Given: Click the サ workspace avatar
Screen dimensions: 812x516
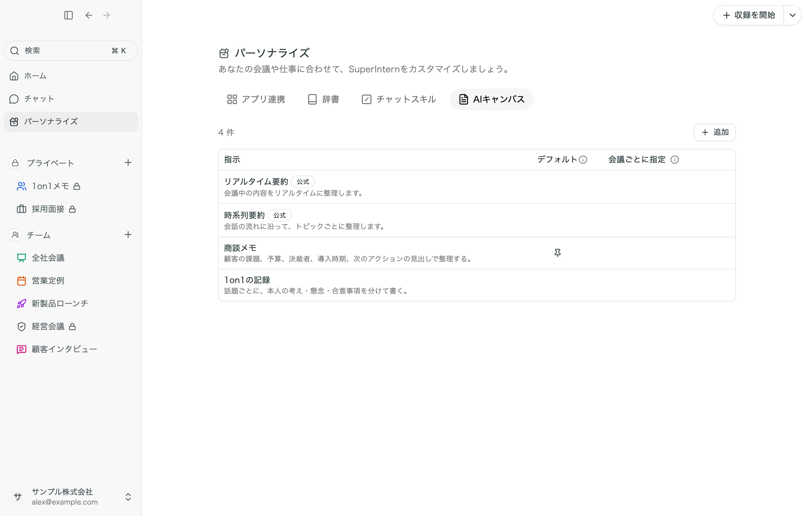Looking at the screenshot, I should [17, 496].
